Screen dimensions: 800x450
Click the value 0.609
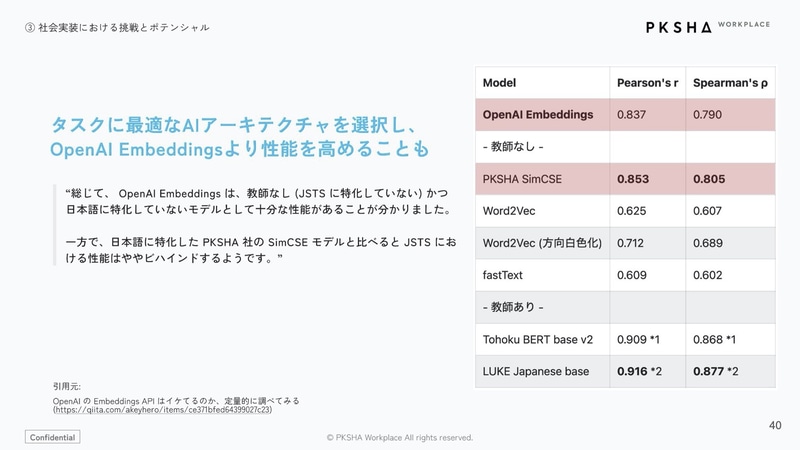(632, 276)
